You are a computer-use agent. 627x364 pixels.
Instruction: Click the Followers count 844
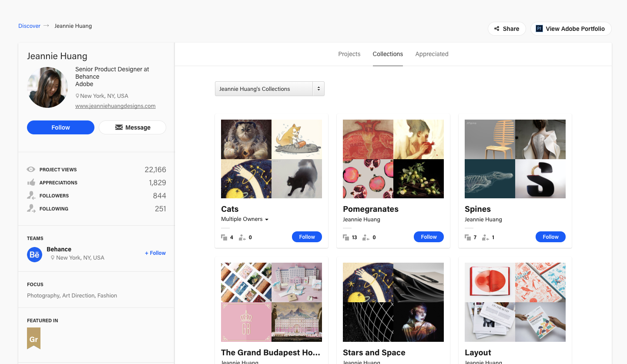pos(159,196)
